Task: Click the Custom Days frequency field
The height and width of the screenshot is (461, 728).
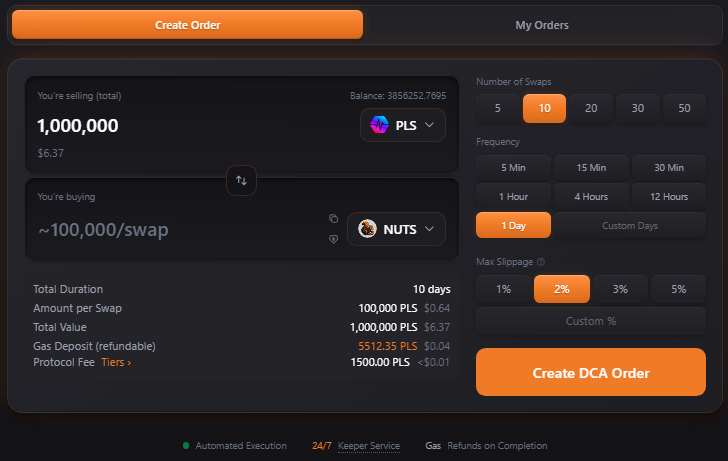Action: click(630, 226)
